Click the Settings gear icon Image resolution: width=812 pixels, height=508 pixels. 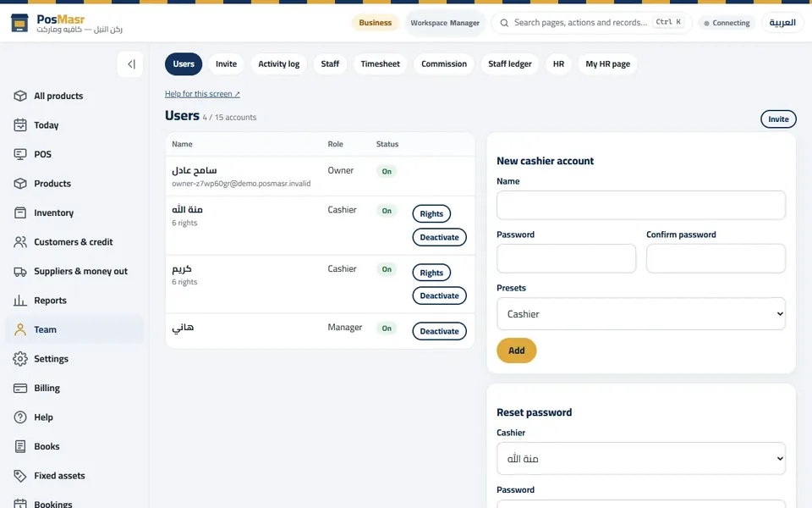click(20, 359)
